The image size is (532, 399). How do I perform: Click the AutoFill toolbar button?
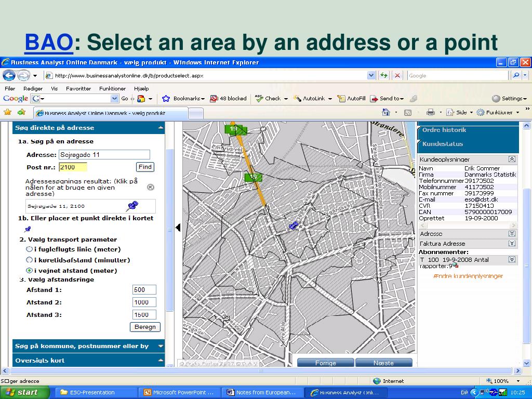(352, 98)
